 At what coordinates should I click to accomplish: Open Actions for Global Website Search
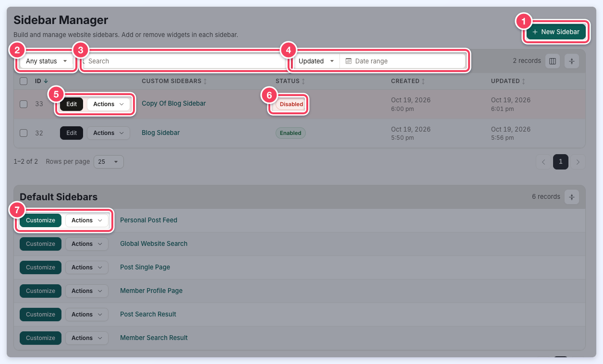(x=87, y=244)
